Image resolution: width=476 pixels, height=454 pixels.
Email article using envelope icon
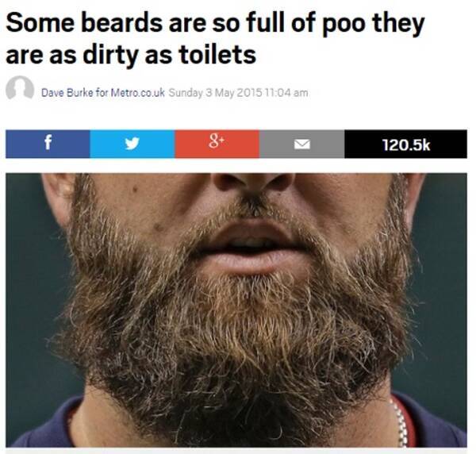click(301, 144)
